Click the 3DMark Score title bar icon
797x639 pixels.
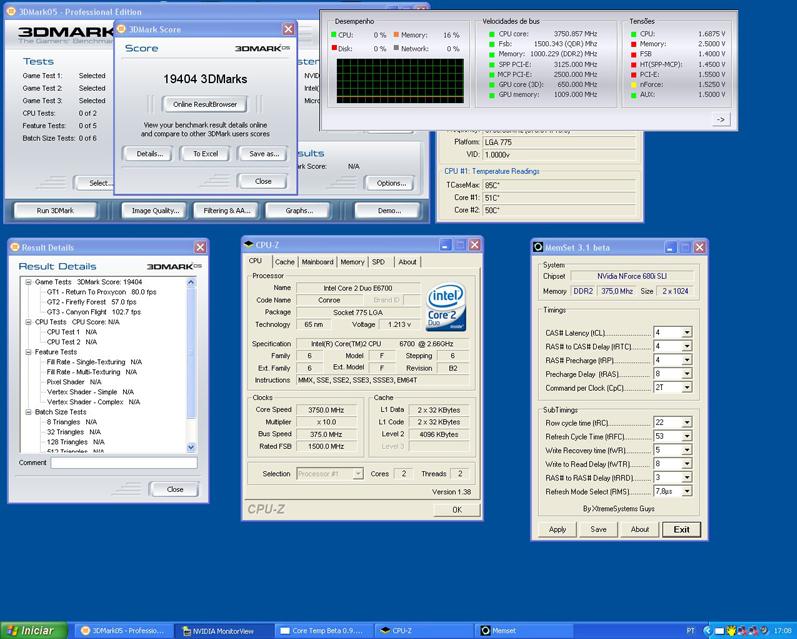(121, 29)
